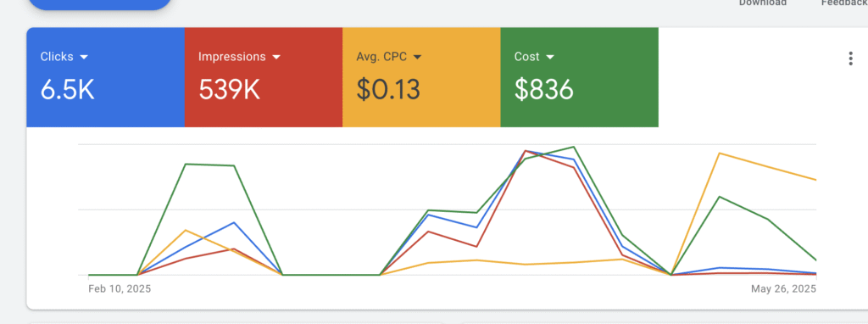This screenshot has width=868, height=324.
Task: Click the Feb 10, 2025 axis start date
Action: [120, 288]
